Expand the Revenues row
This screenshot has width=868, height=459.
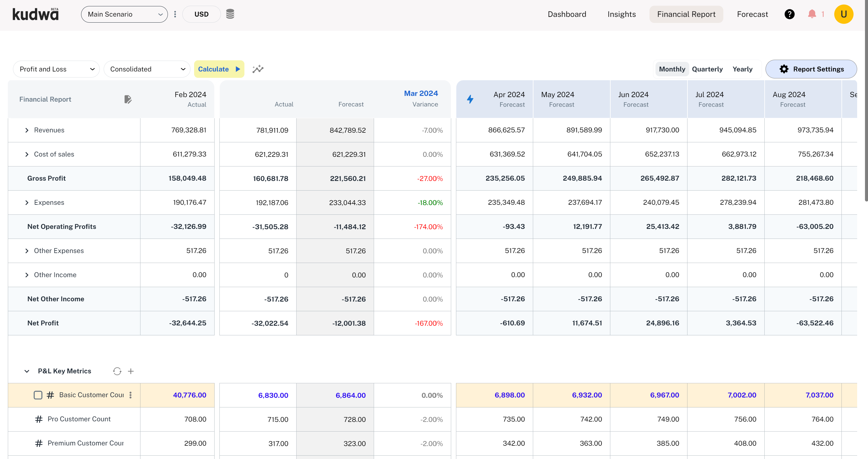27,130
